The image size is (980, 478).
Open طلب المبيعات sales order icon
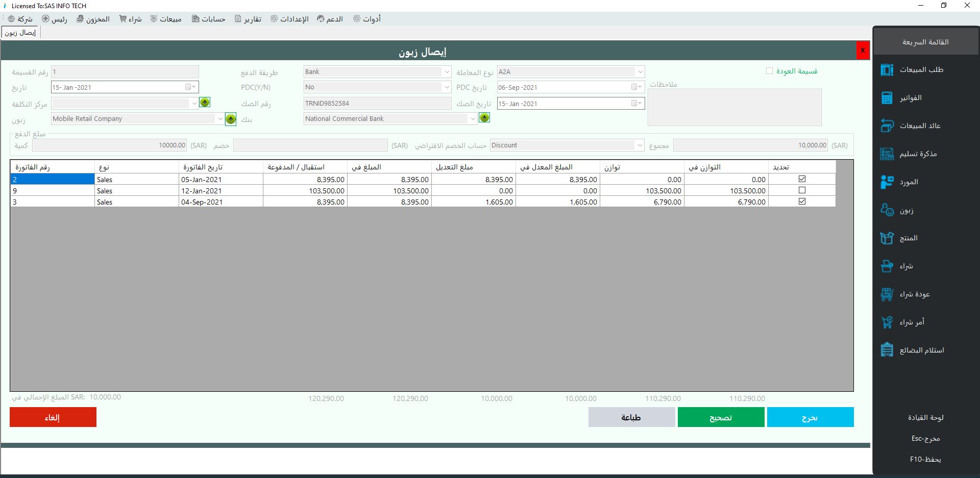887,70
